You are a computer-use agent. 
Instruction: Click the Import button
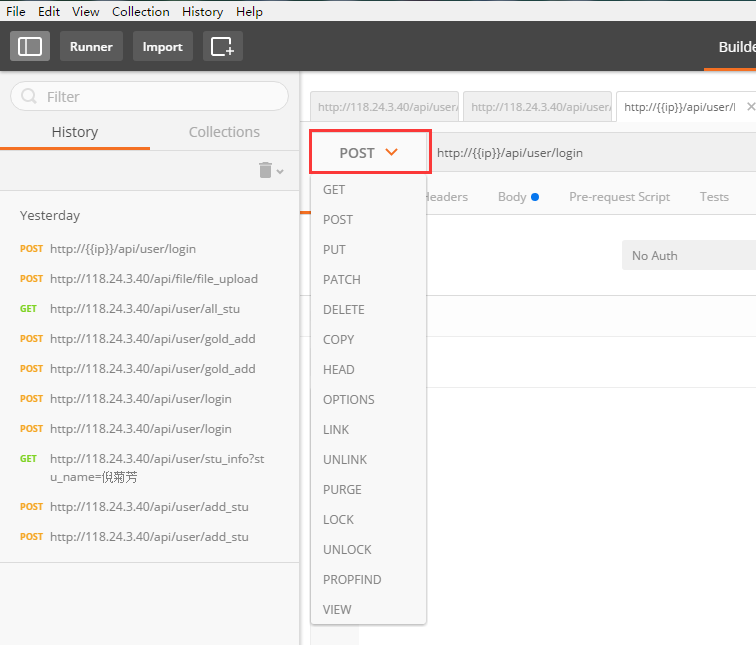(x=162, y=46)
